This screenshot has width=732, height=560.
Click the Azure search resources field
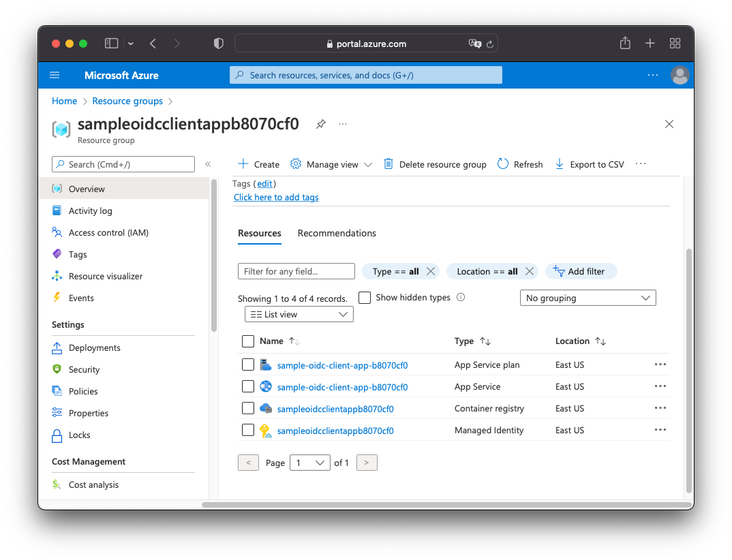pyautogui.click(x=365, y=75)
